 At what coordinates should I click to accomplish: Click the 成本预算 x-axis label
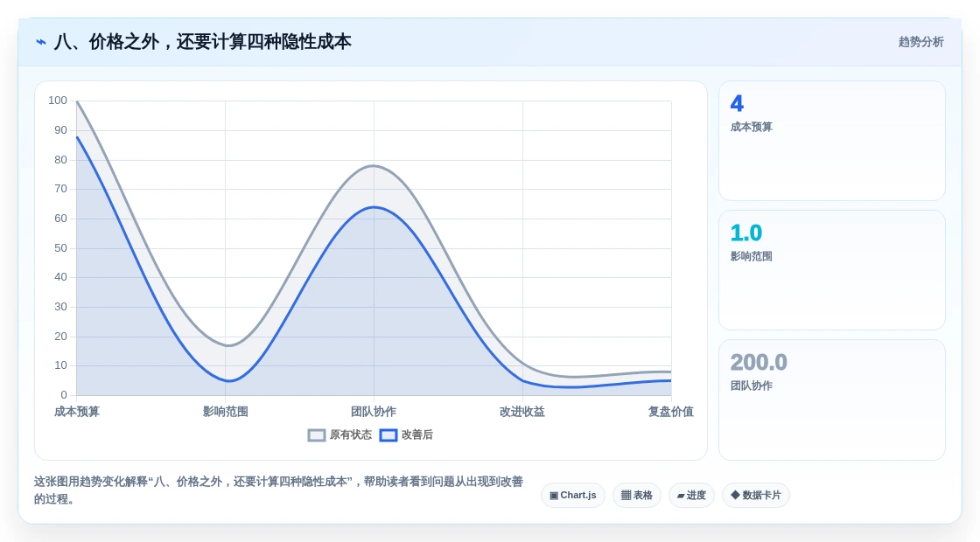click(x=77, y=412)
